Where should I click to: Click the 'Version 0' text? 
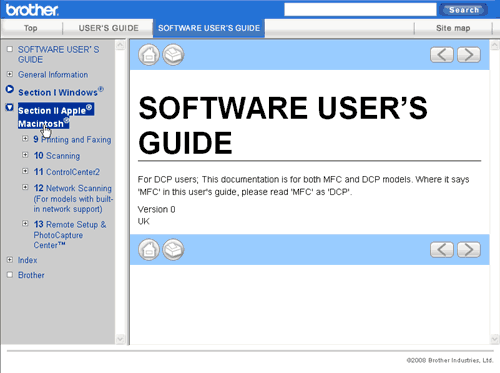(x=156, y=209)
